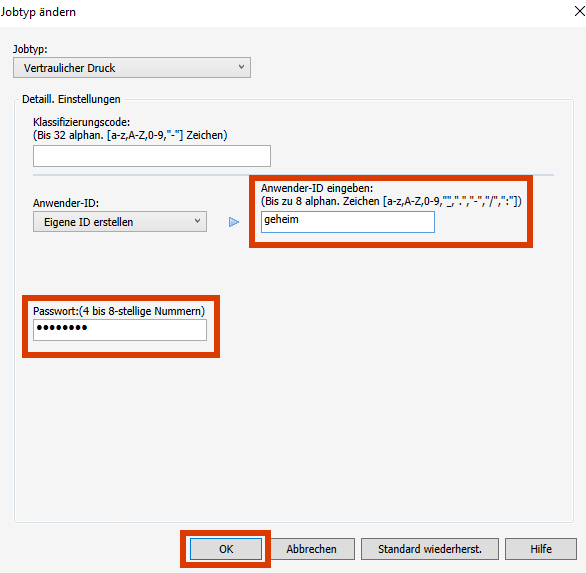Click the Jobtyp ändern title bar text

tap(38, 12)
